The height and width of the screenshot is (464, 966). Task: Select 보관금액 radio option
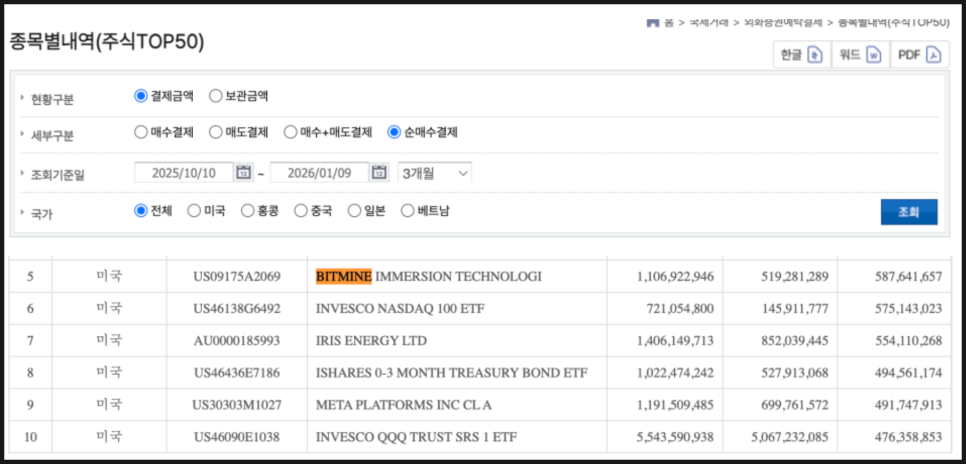click(216, 96)
